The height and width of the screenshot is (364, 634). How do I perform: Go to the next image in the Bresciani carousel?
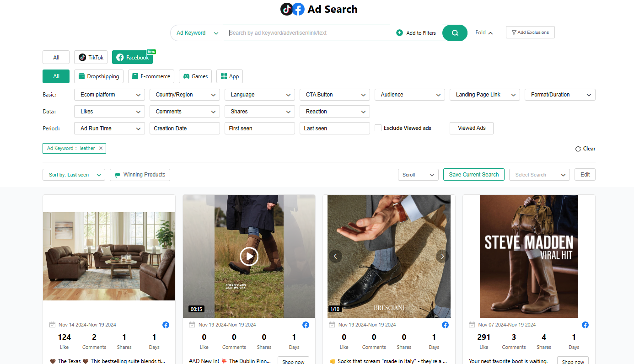point(442,256)
